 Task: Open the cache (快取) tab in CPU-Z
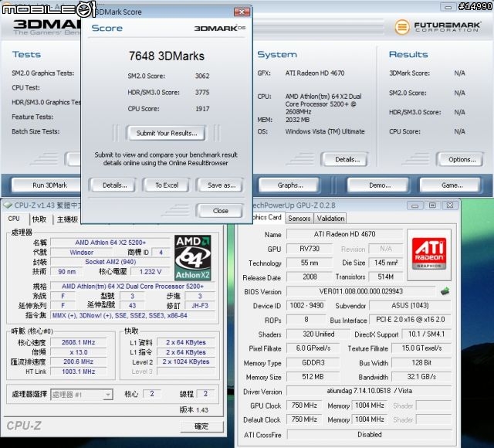pyautogui.click(x=39, y=219)
